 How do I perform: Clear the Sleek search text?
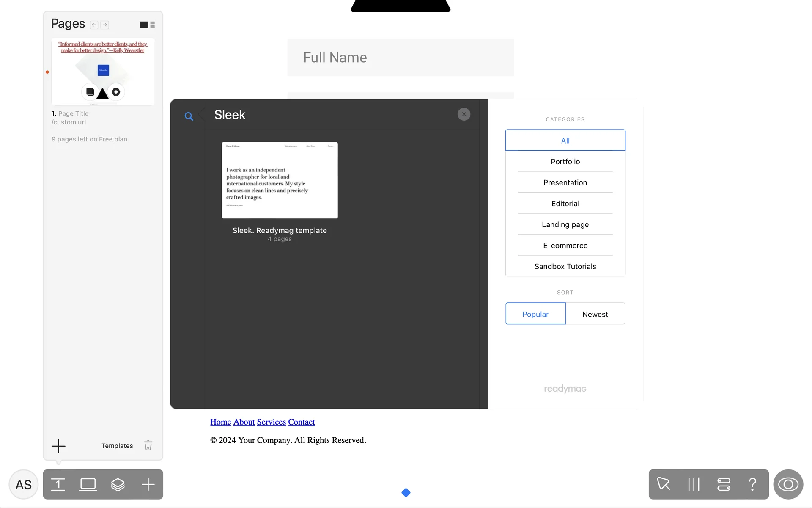coord(464,114)
